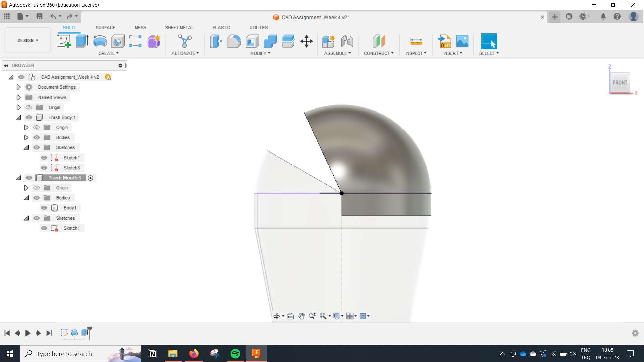Image resolution: width=644 pixels, height=362 pixels.
Task: Click the Insert SVG icon
Action: pos(444,41)
